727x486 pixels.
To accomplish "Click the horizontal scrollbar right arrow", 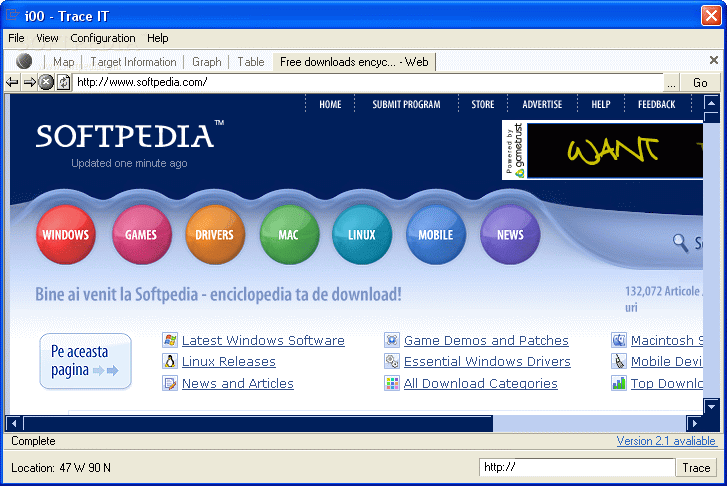I will coord(694,423).
